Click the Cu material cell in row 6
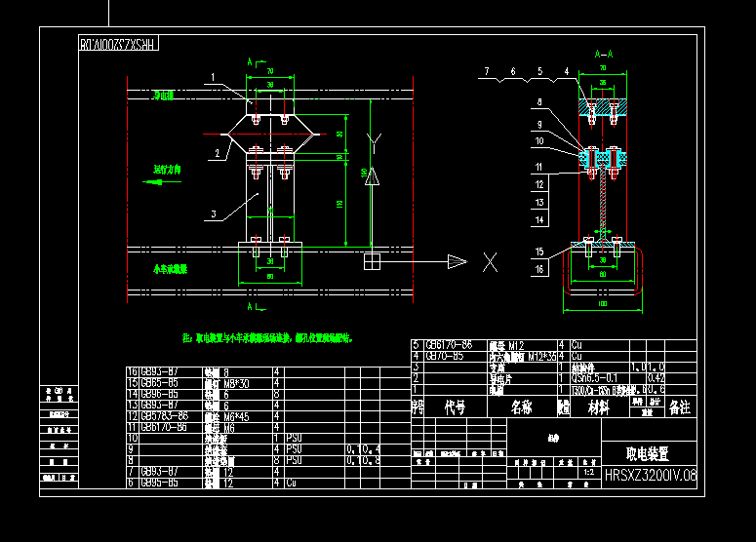756x542 pixels. [x=291, y=483]
